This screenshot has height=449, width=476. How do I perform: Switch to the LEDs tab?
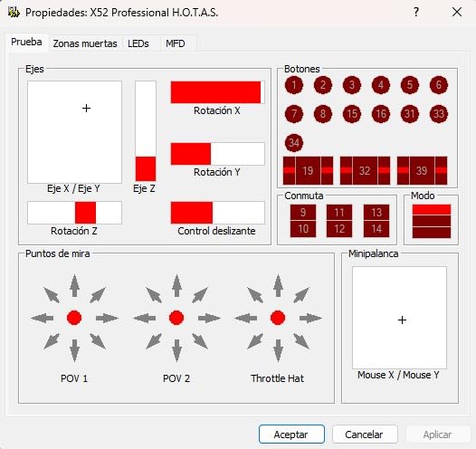(138, 43)
